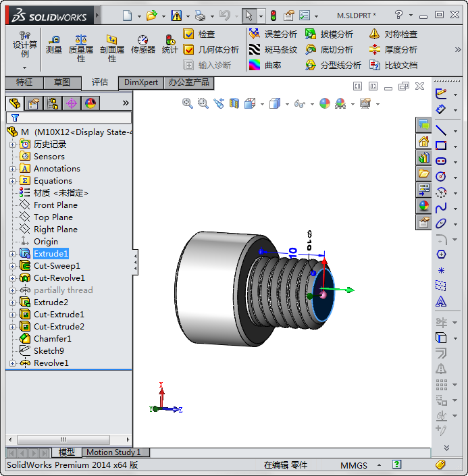Click the Measure (测量) tool
This screenshot has height=476, width=468.
click(x=54, y=44)
